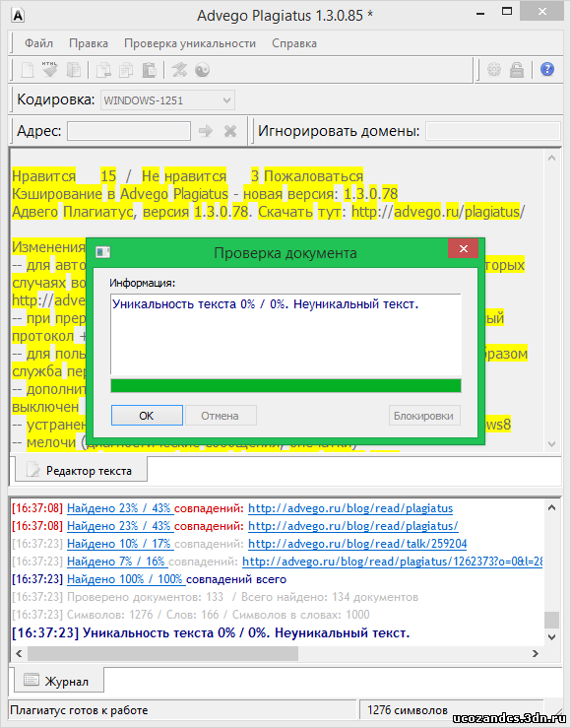571x728 pixels.
Task: Click the log panel scroll-right arrow
Action: [536, 653]
